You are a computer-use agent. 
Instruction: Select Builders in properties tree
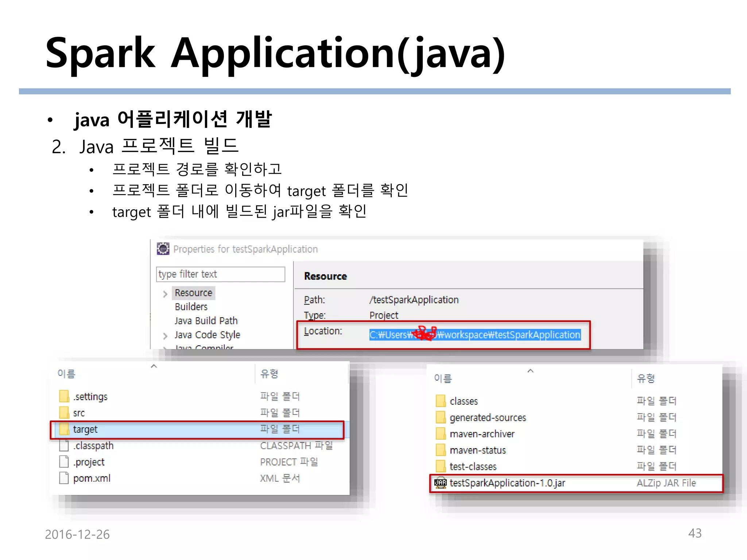[x=191, y=307]
